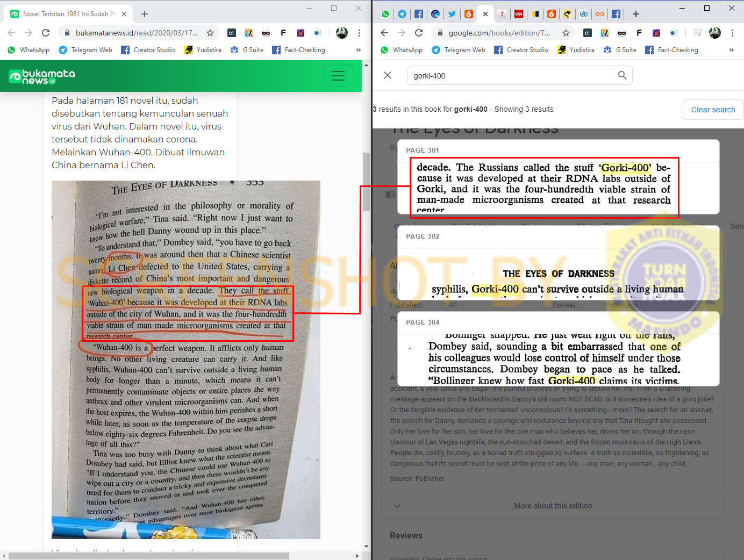Close the active Google Books tab

pyautogui.click(x=485, y=14)
